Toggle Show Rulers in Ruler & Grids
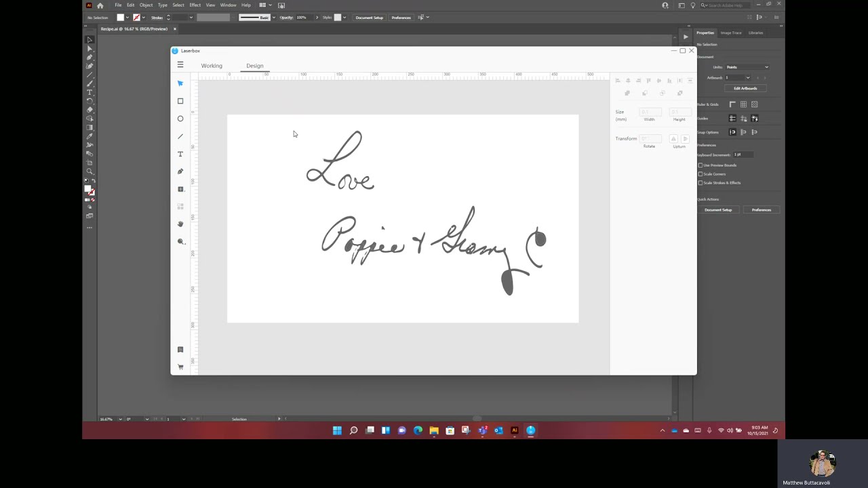Viewport: 868px width, 488px height. [732, 104]
